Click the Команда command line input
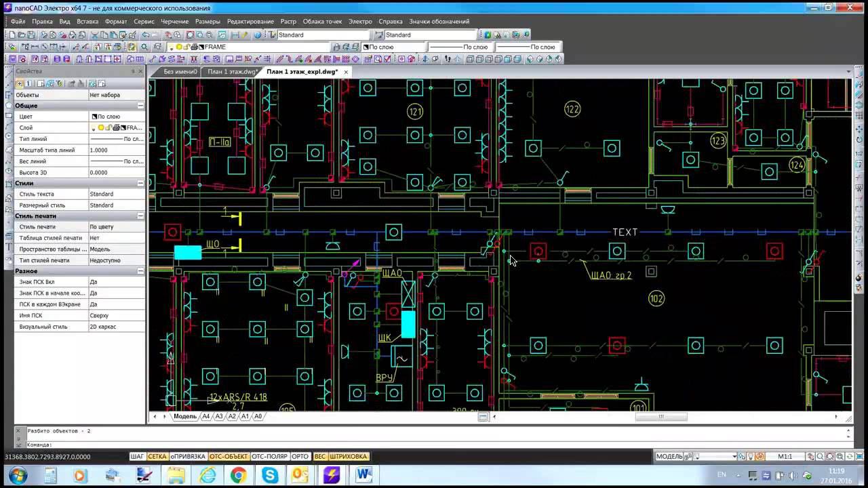868x488 pixels. [x=434, y=445]
